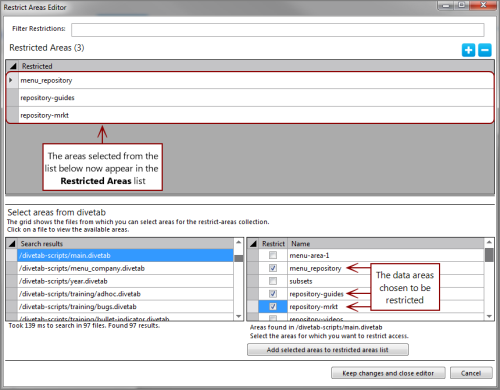Click the scroll up arrow in Search results list

(x=239, y=242)
